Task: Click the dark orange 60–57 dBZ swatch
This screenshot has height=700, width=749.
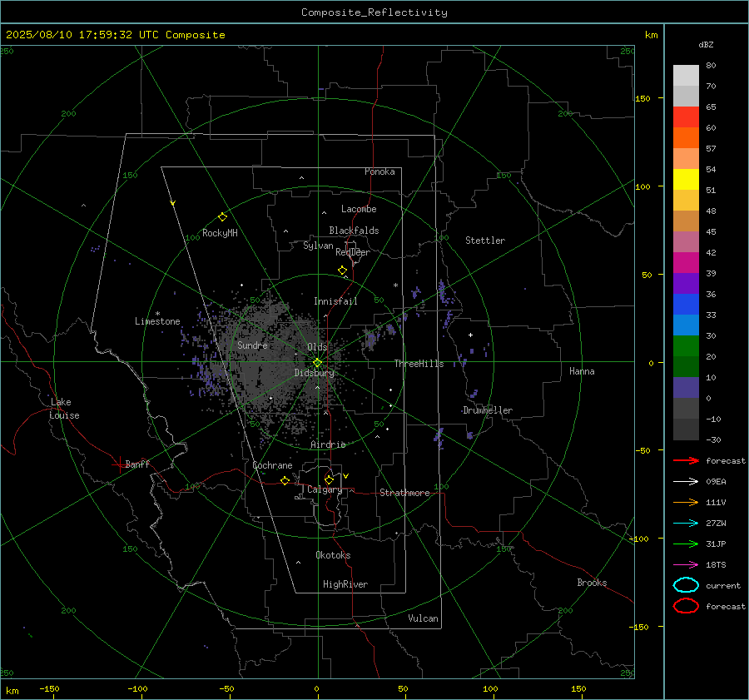Action: tap(686, 137)
